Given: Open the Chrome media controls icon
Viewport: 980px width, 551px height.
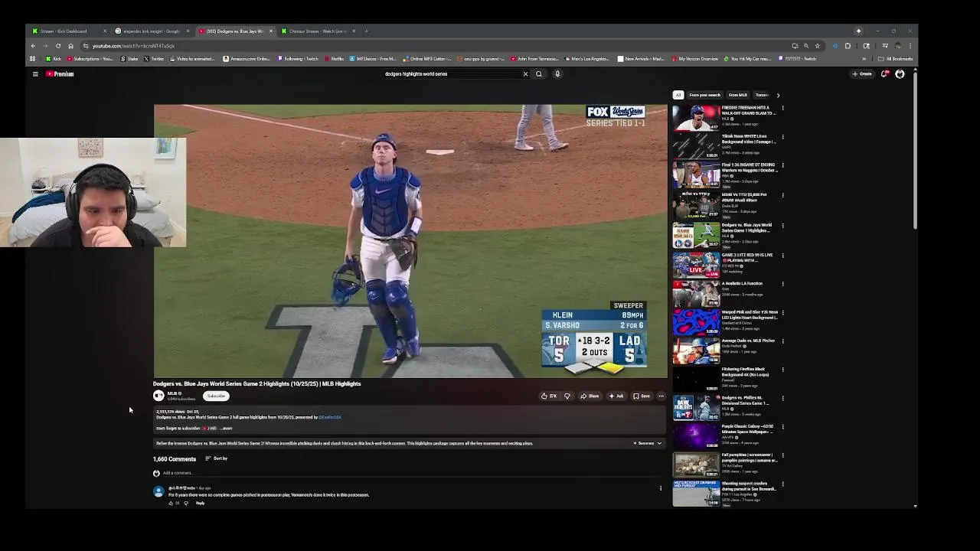Looking at the screenshot, I should [x=884, y=46].
